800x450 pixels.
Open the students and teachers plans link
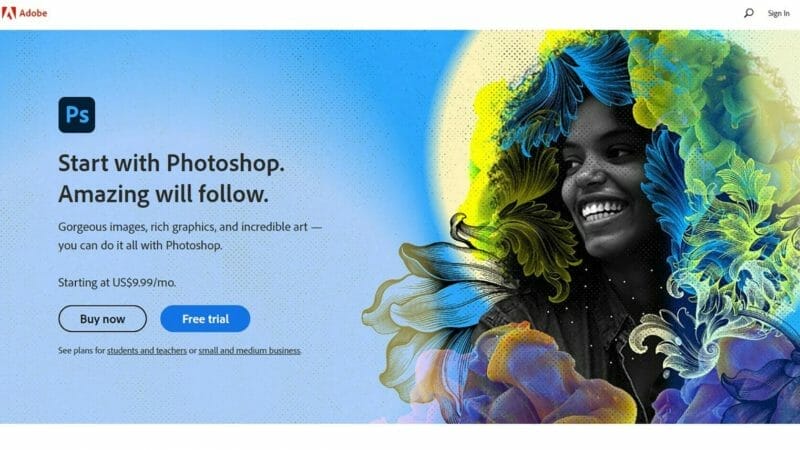(x=147, y=351)
